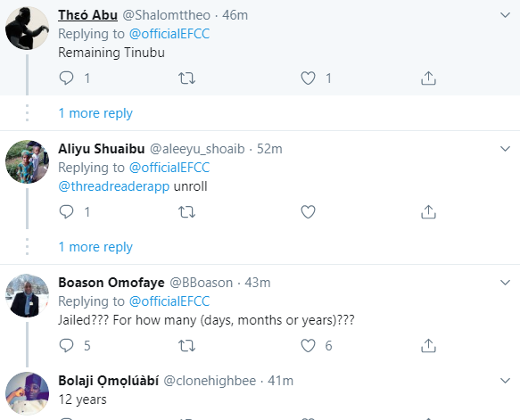
Task: Share Theó Abu's tweet
Action: point(428,78)
